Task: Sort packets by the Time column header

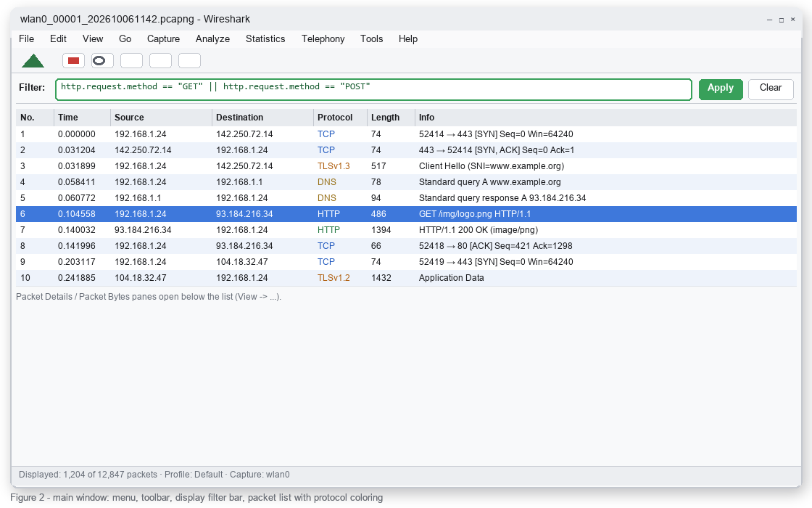Action: 82,118
